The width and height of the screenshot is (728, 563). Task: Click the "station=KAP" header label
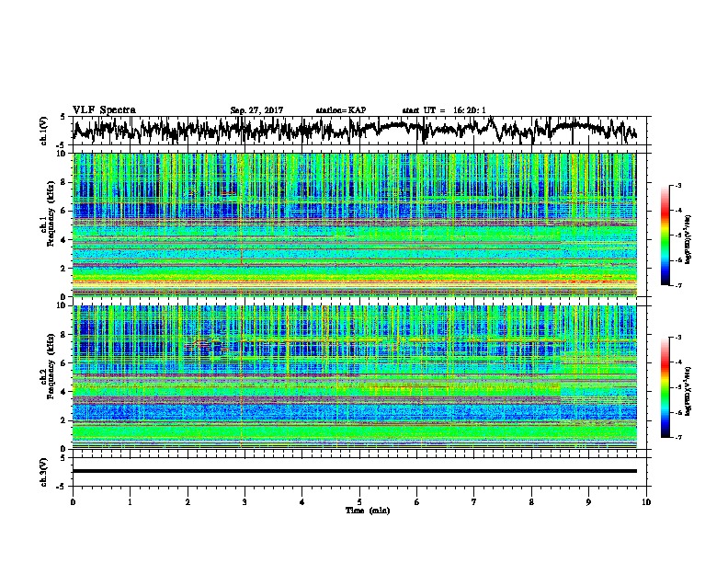click(341, 110)
